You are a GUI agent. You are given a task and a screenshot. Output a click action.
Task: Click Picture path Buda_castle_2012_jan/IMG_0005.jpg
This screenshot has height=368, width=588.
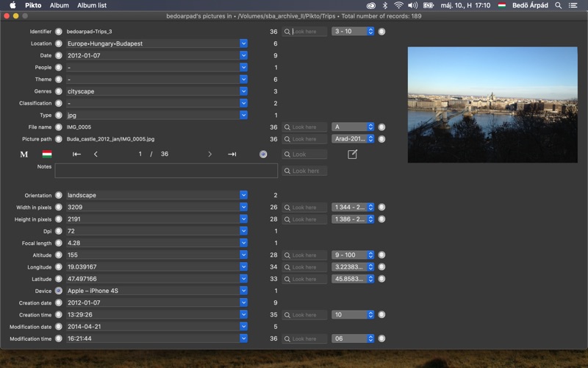click(x=110, y=139)
